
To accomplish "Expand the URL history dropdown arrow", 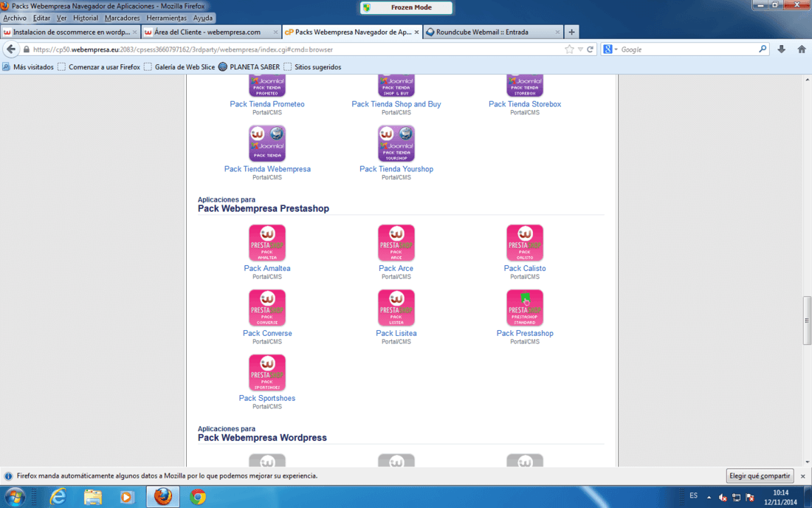I will coord(580,49).
